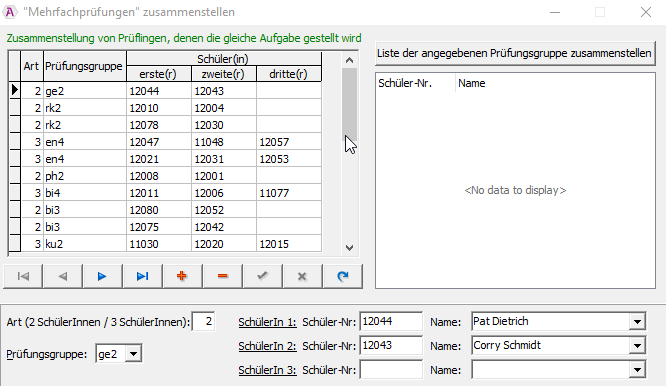Click the Prüfungsgruppe column header

(85, 66)
